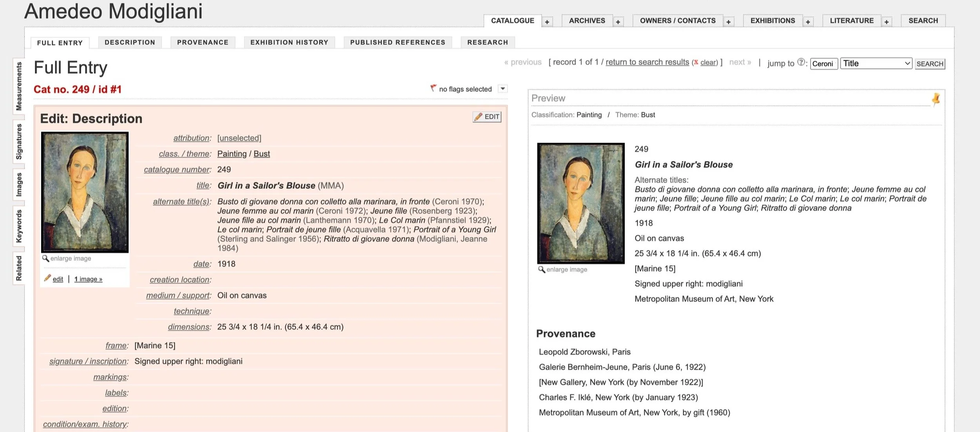Click the painting thumbnail in Edit Description

(85, 192)
